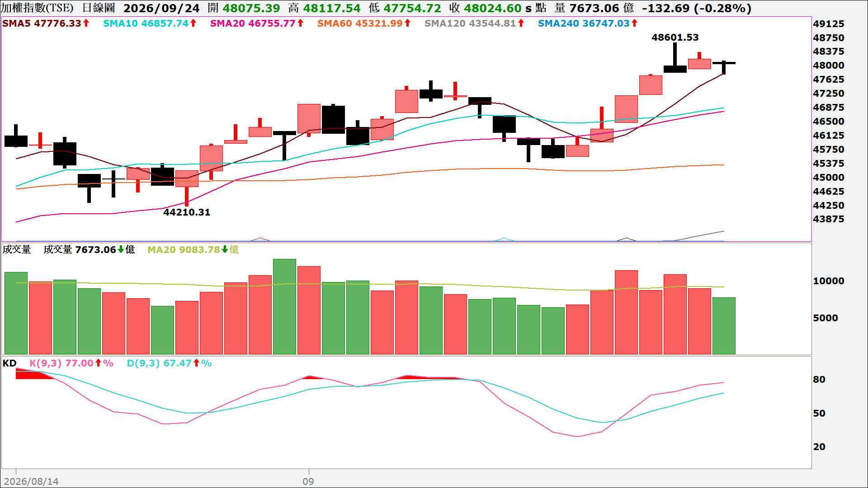Image resolution: width=868 pixels, height=488 pixels.
Task: Click the 48000 price axis label
Action: pyautogui.click(x=829, y=66)
